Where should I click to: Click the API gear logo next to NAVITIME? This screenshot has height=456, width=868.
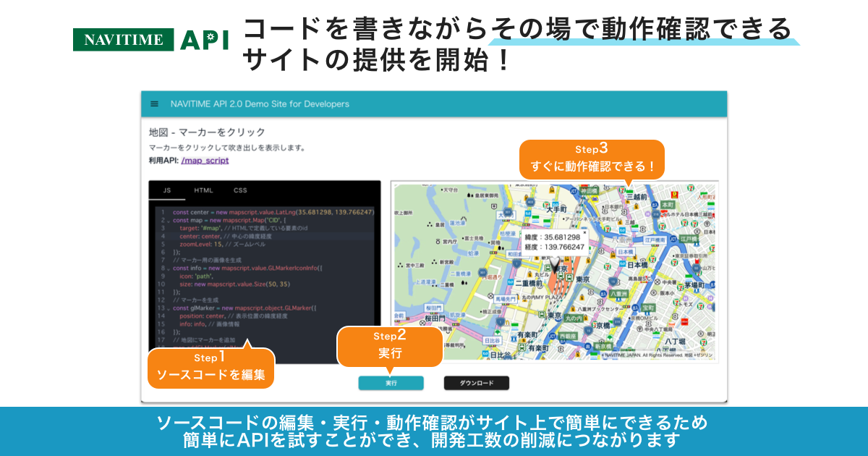pos(210,36)
